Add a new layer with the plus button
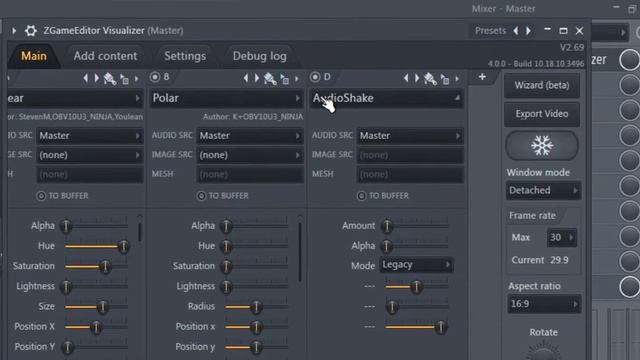 pos(482,77)
